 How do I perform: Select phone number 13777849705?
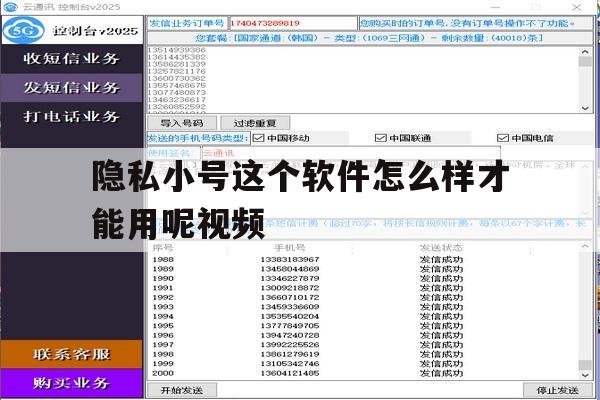290,326
